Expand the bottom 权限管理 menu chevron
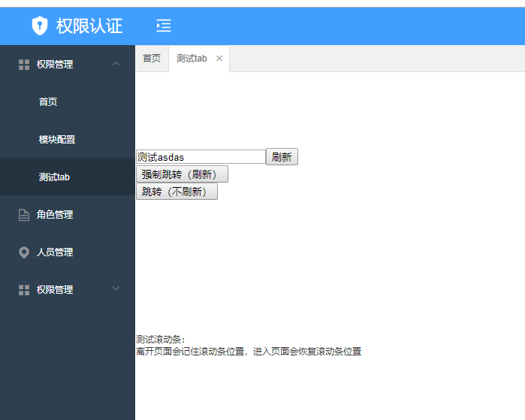The height and width of the screenshot is (420, 525). pyautogui.click(x=116, y=289)
